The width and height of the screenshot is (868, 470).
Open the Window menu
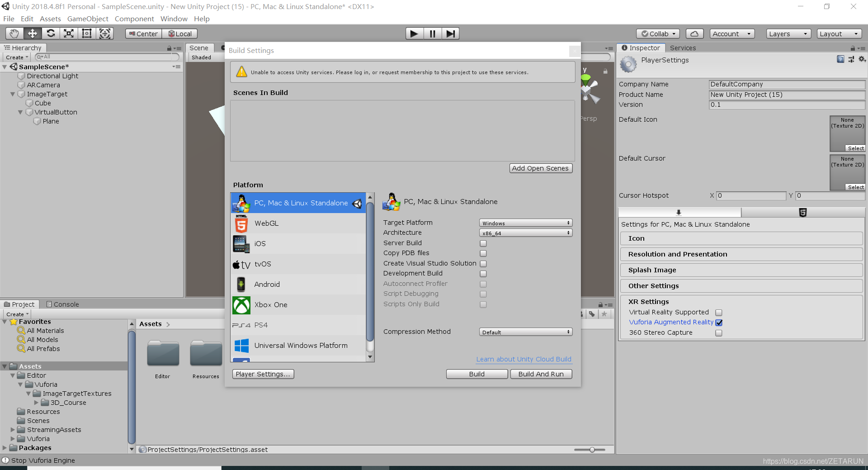(174, 19)
